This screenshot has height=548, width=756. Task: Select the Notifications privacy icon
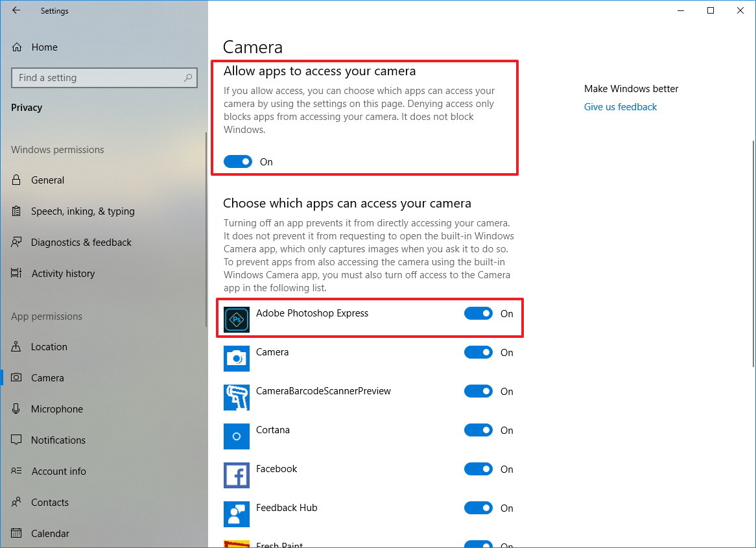tap(19, 440)
